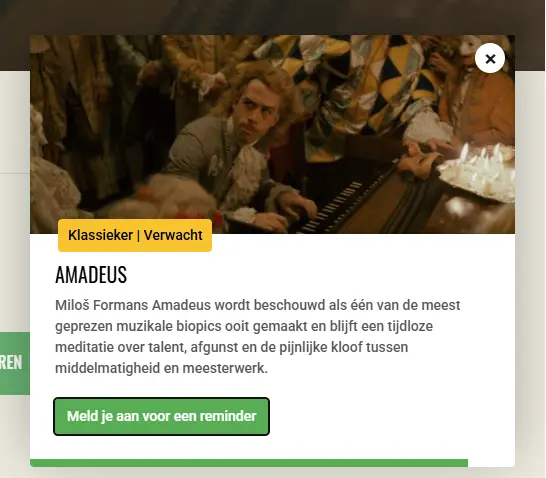The width and height of the screenshot is (546, 478).
Task: Select the Klassieker | Verwacht yellow badge
Action: (135, 235)
